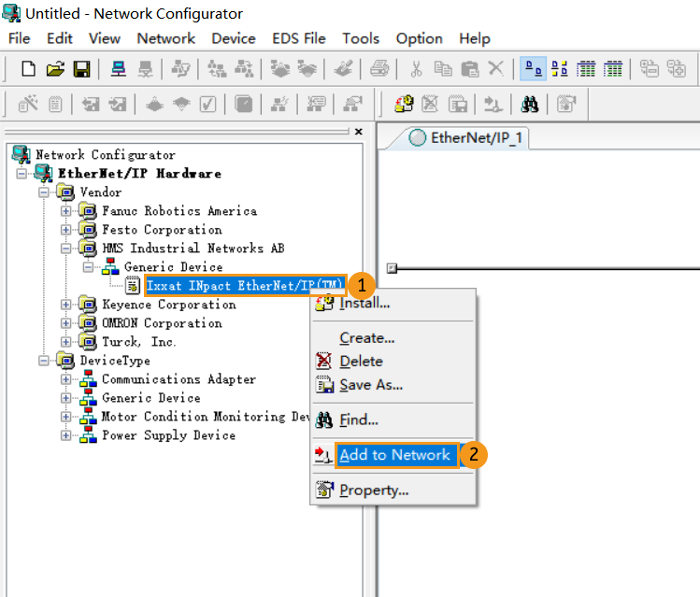Expand the Keyence Corporation vendor node

66,305
